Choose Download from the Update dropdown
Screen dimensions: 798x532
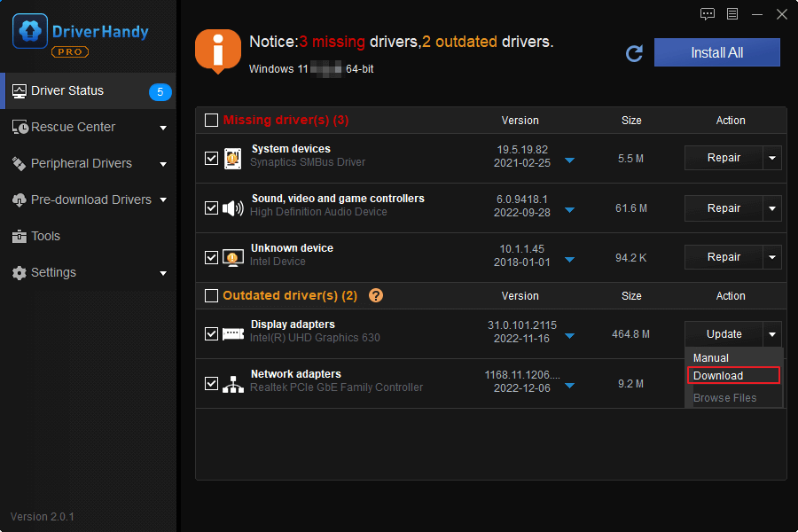point(733,375)
